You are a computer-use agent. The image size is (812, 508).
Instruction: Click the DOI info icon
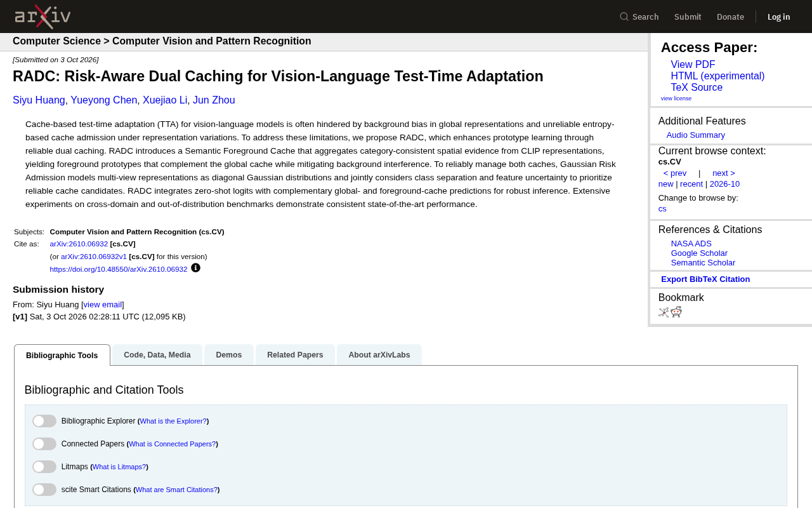pyautogui.click(x=195, y=268)
